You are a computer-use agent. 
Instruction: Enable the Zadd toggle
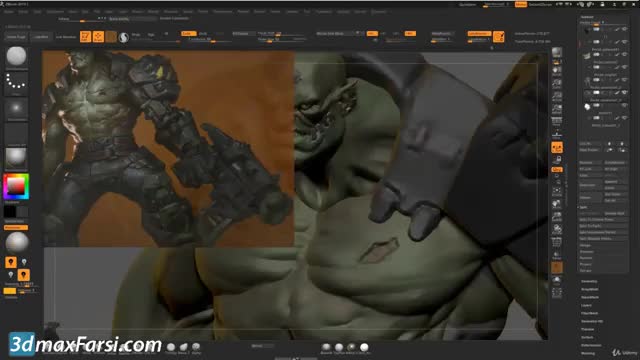[189, 33]
